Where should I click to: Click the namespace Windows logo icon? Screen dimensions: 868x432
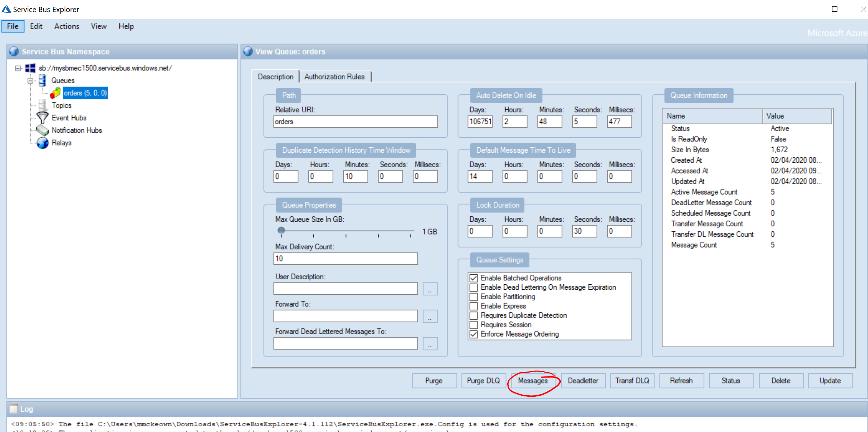(30, 68)
